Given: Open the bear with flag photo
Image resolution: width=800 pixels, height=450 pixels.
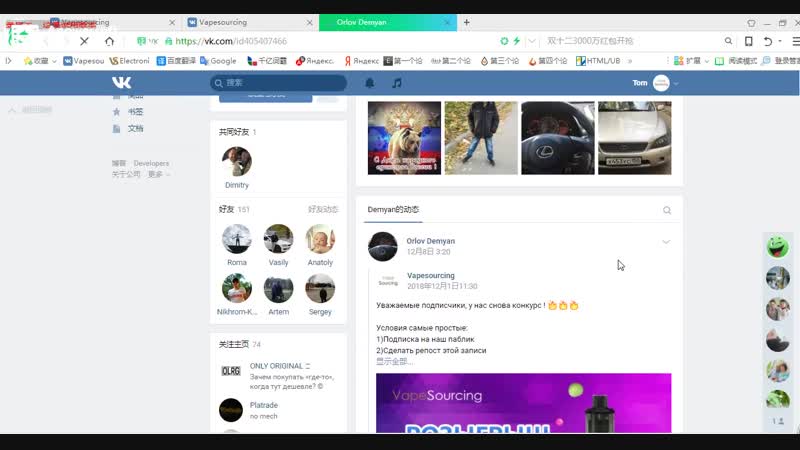Looking at the screenshot, I should pos(404,138).
